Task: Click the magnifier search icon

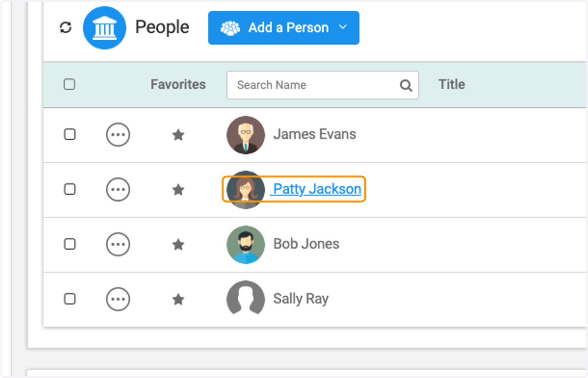Action: [406, 85]
